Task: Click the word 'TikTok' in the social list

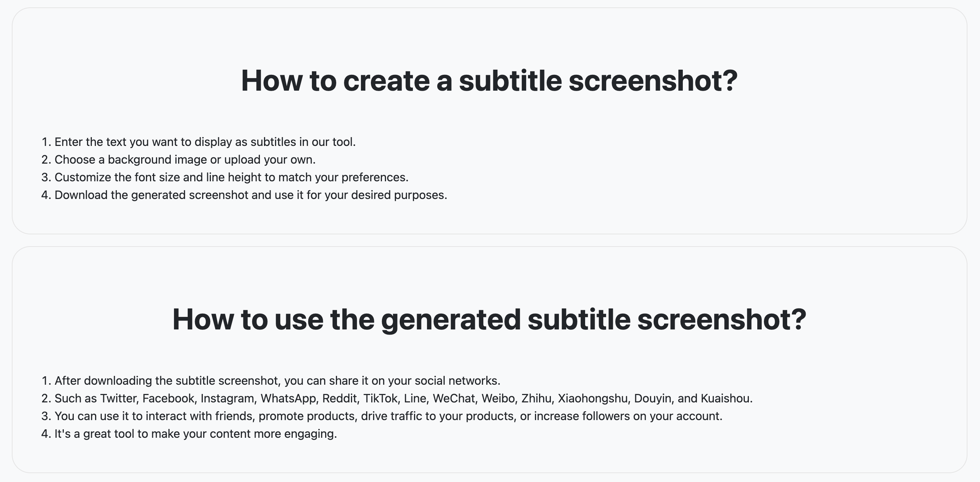Action: [380, 398]
